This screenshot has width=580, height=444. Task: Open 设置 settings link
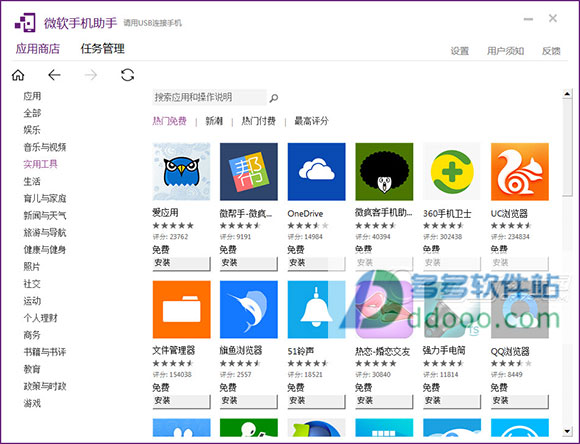pos(460,51)
